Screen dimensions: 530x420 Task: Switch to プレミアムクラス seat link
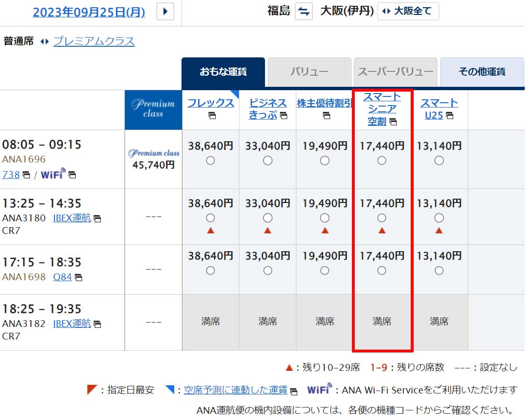pyautogui.click(x=94, y=41)
